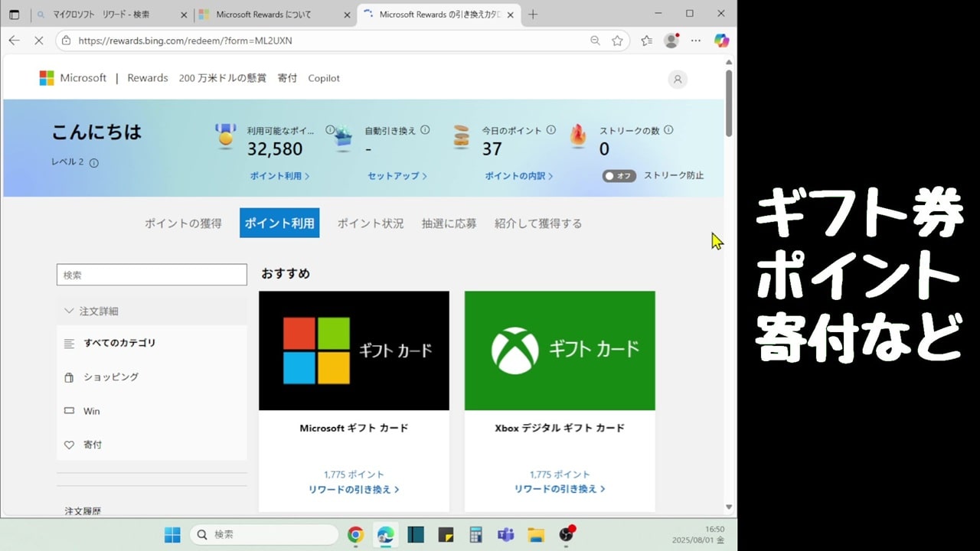The width and height of the screenshot is (980, 551).
Task: Open a new browser tab with plus
Action: [x=533, y=15]
